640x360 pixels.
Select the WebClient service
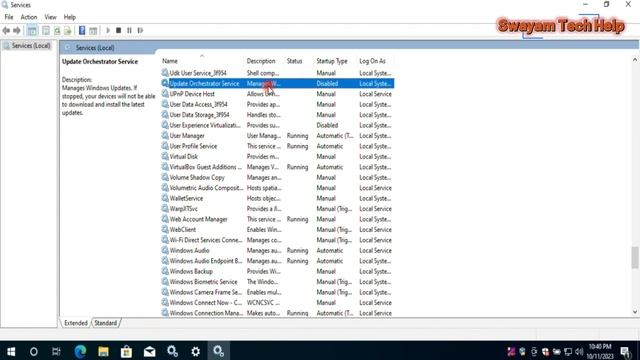pos(277,230)
